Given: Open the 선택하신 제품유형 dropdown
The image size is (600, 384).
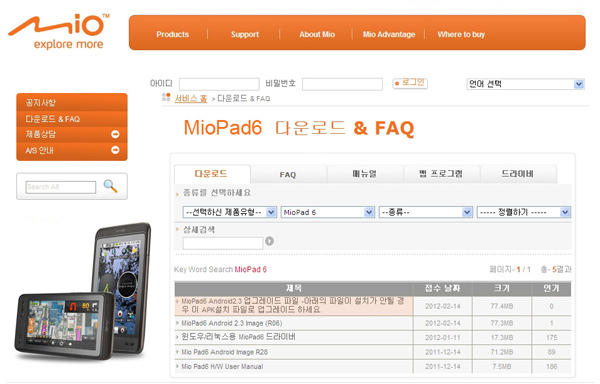Looking at the screenshot, I should [x=230, y=212].
